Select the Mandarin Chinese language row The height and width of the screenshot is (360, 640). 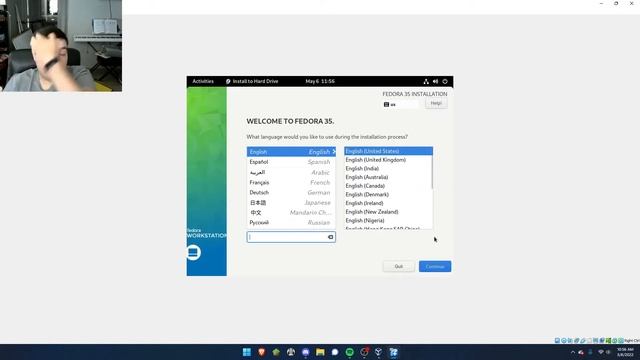(x=291, y=213)
